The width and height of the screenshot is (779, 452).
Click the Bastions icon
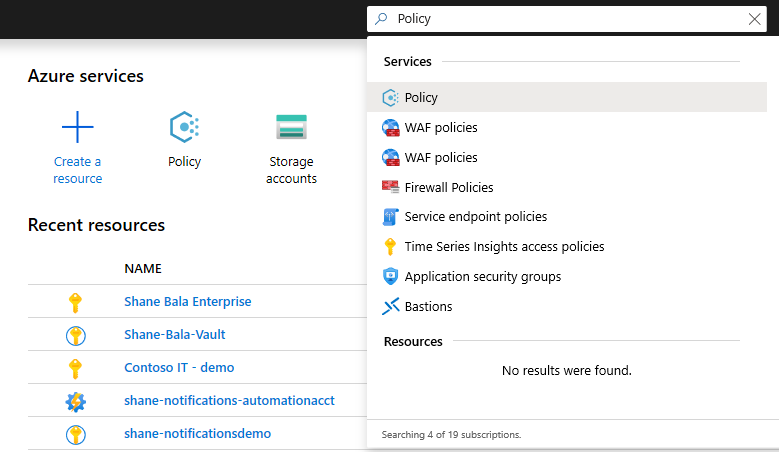[x=390, y=306]
